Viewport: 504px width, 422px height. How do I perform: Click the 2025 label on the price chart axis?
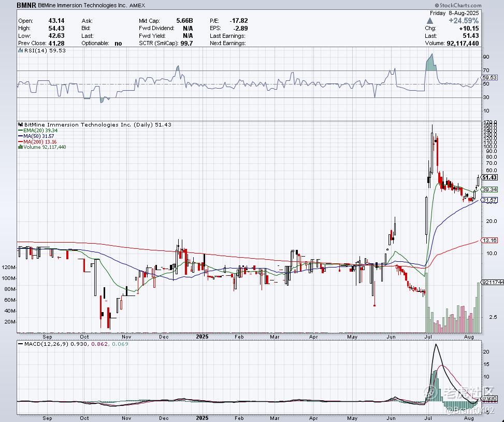[202, 337]
